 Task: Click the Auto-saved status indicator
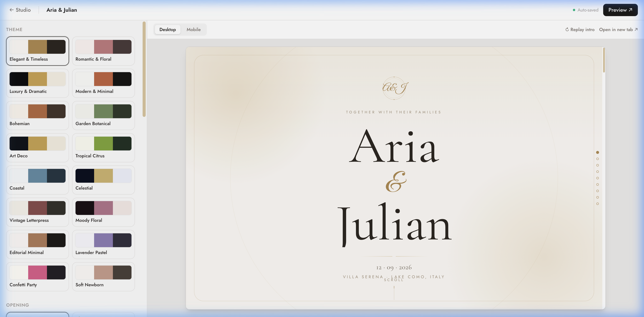click(x=586, y=10)
